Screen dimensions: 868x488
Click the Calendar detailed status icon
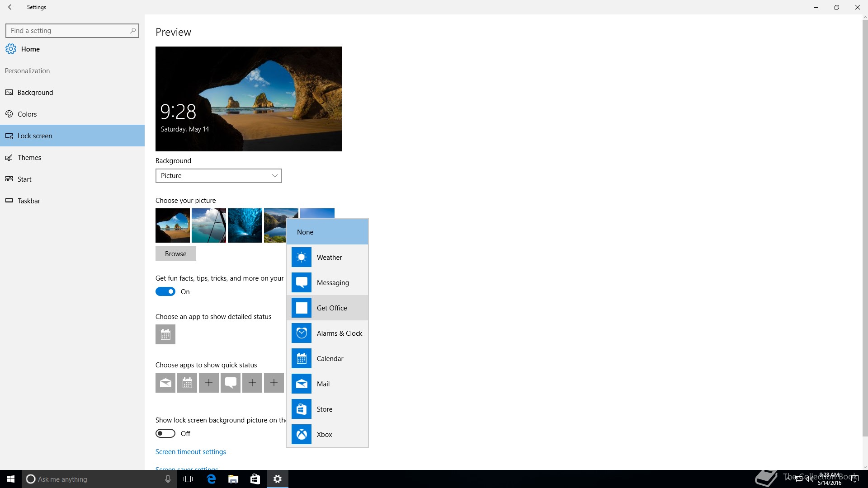pyautogui.click(x=165, y=334)
